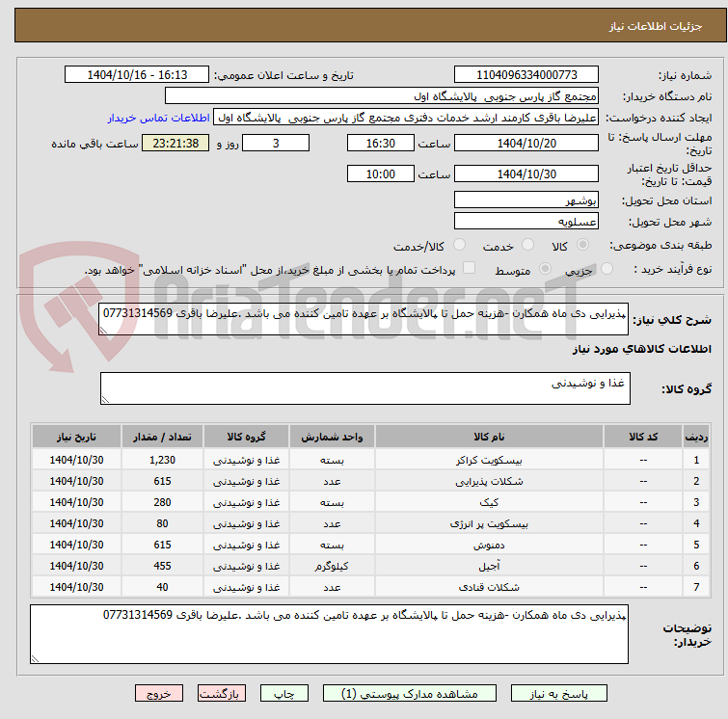The image size is (728, 719).
Task: Select the جزیی purchase type radio
Action: coord(607,268)
